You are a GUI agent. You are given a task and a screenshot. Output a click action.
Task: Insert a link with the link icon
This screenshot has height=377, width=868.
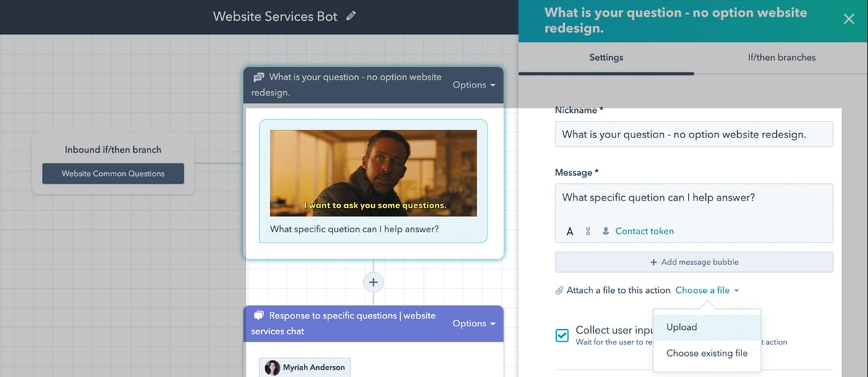588,232
